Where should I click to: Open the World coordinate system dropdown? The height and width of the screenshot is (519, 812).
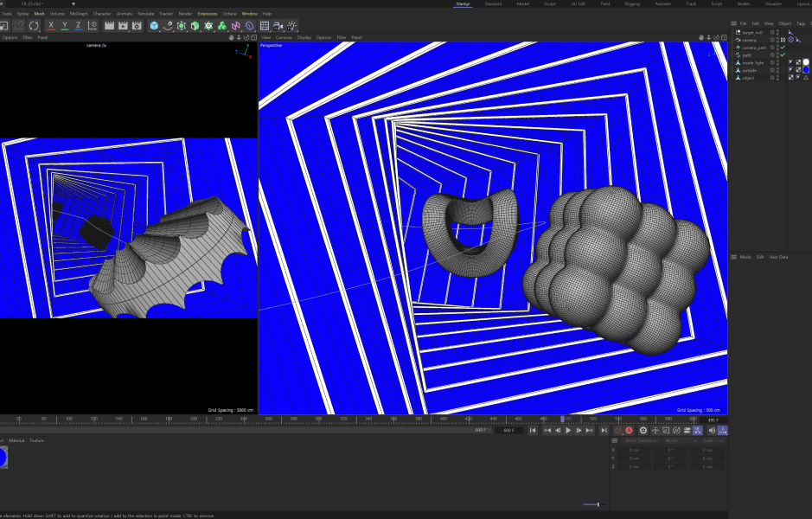coord(681,441)
